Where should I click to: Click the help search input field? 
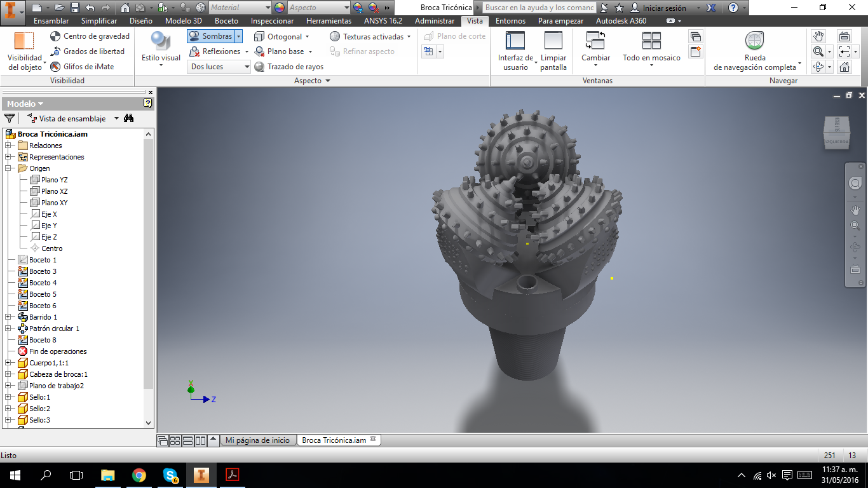click(x=539, y=8)
